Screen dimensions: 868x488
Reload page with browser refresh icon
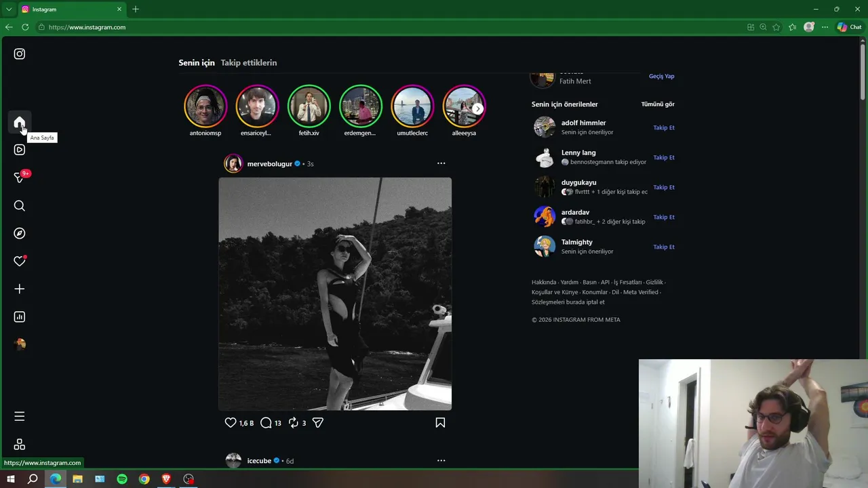coord(25,27)
